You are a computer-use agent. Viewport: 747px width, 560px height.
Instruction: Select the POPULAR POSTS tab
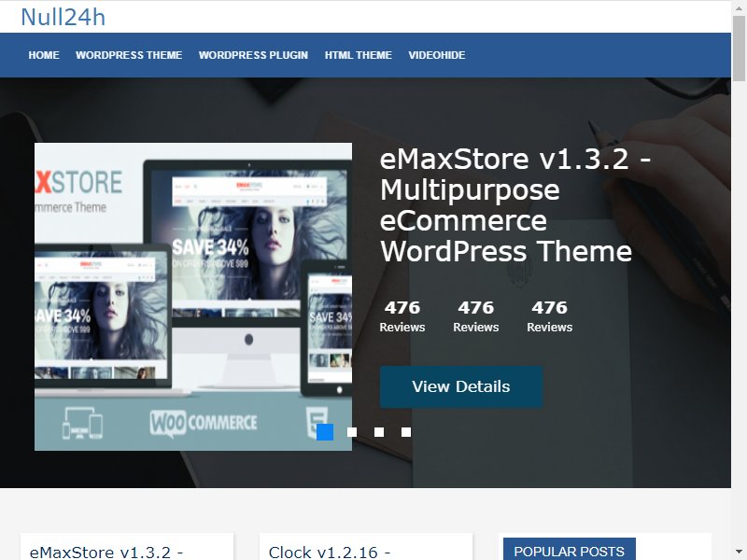point(569,550)
